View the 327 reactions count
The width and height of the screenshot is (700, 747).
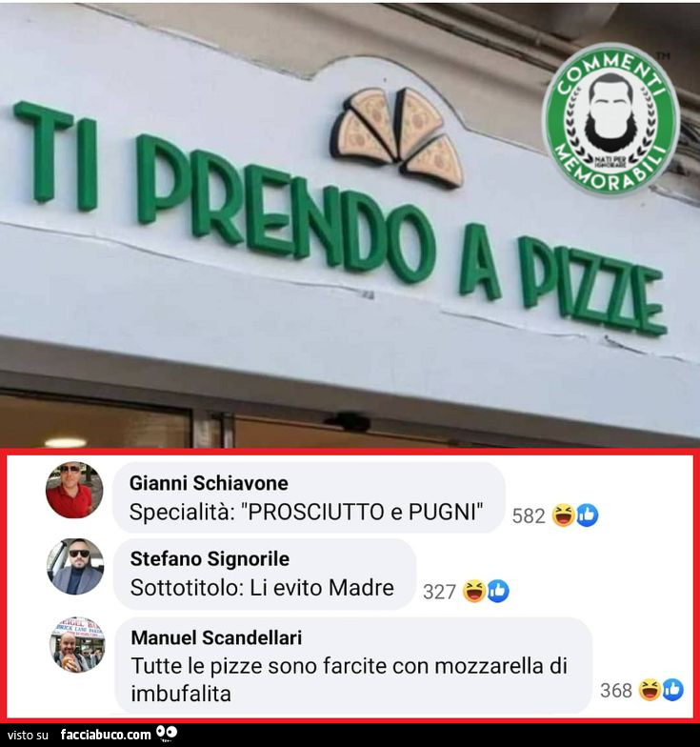[439, 592]
